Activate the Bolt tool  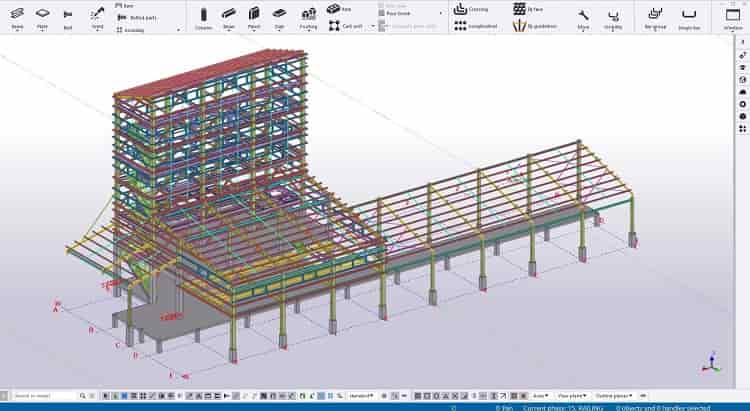click(68, 17)
